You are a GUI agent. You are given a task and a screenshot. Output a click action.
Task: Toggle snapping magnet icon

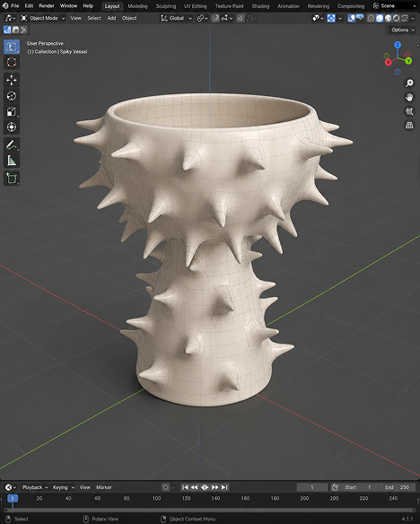point(215,18)
